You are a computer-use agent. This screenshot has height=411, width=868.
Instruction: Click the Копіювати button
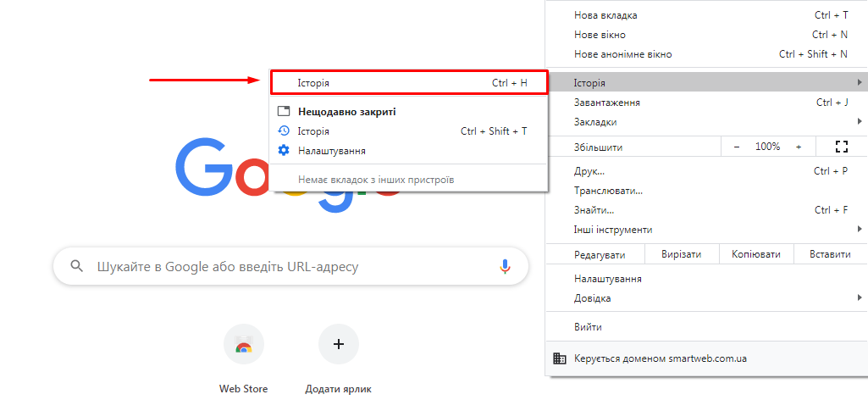pyautogui.click(x=755, y=254)
